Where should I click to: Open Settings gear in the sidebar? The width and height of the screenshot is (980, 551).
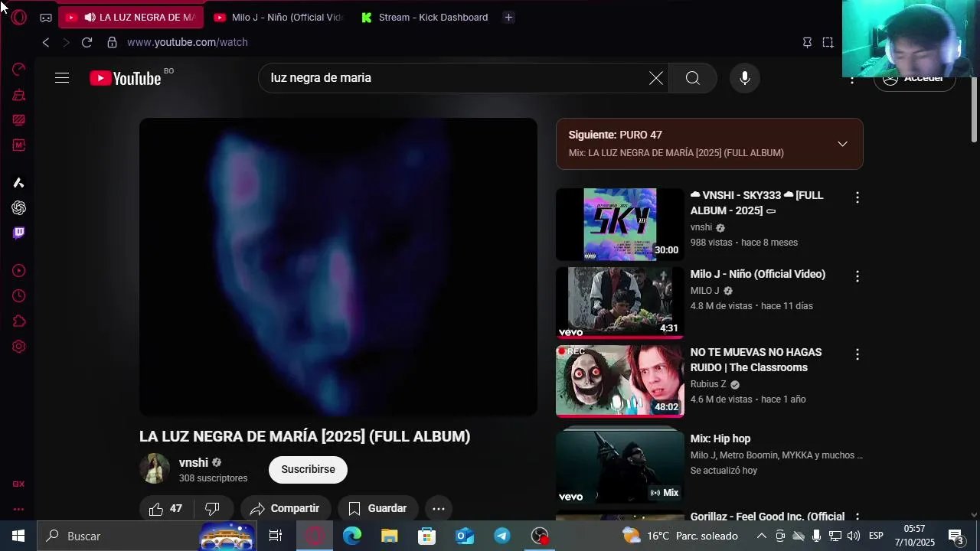click(x=19, y=347)
